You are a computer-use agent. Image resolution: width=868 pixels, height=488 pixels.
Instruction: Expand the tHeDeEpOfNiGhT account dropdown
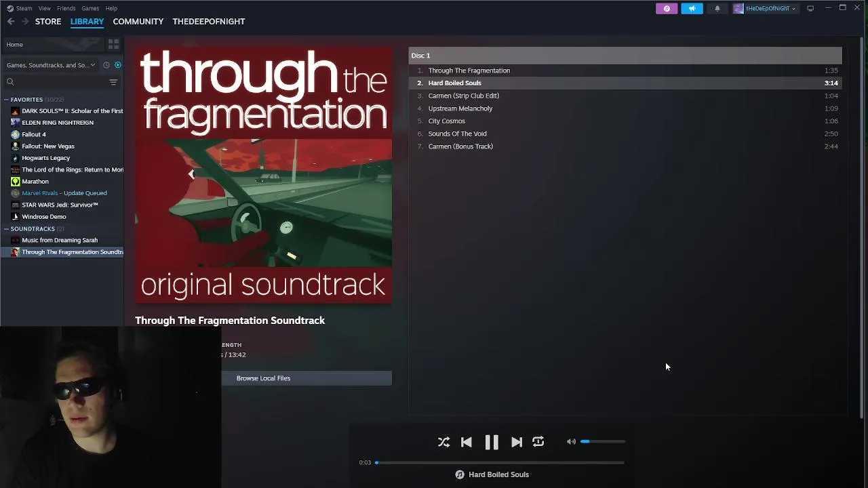[x=765, y=8]
